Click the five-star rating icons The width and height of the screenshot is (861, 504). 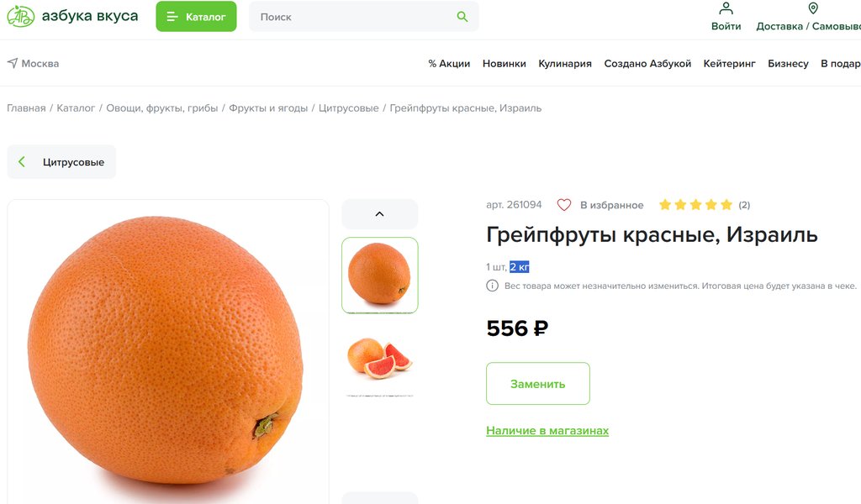point(695,205)
